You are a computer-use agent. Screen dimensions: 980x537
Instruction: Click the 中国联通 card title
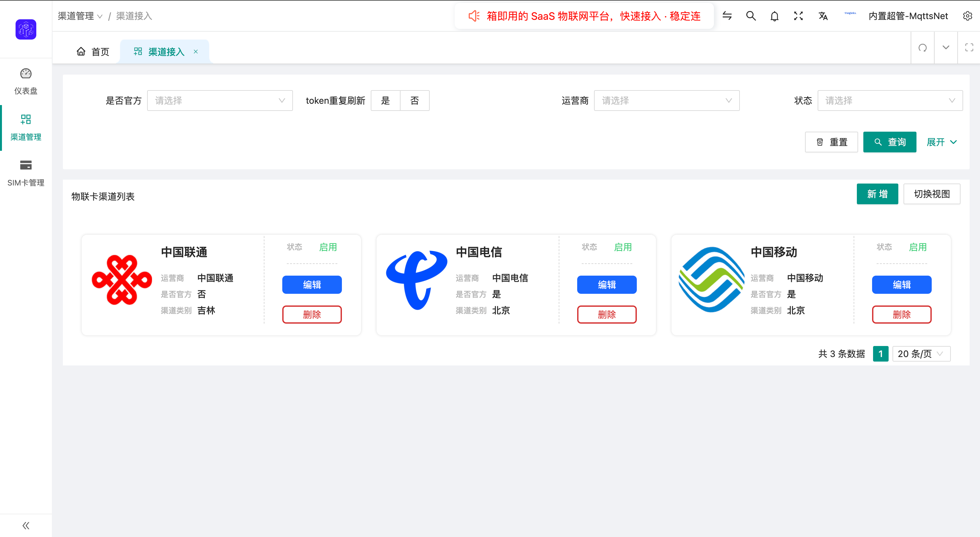point(184,252)
